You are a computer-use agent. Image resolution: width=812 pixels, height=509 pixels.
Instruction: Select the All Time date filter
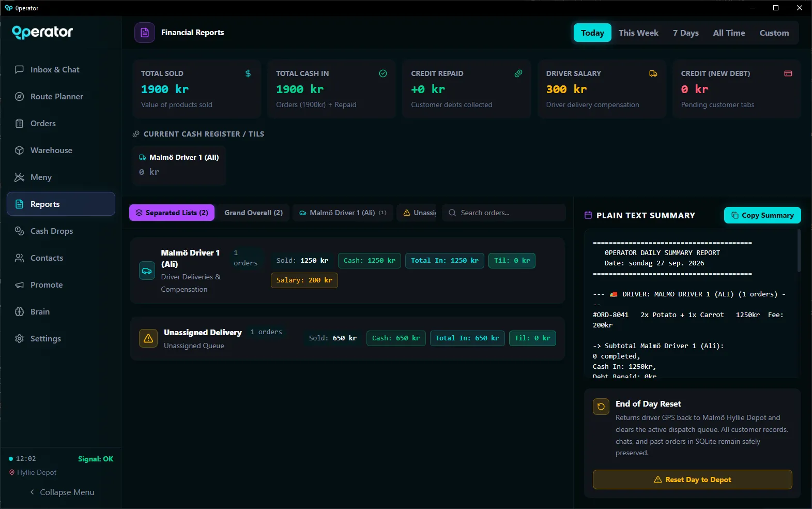pyautogui.click(x=729, y=33)
